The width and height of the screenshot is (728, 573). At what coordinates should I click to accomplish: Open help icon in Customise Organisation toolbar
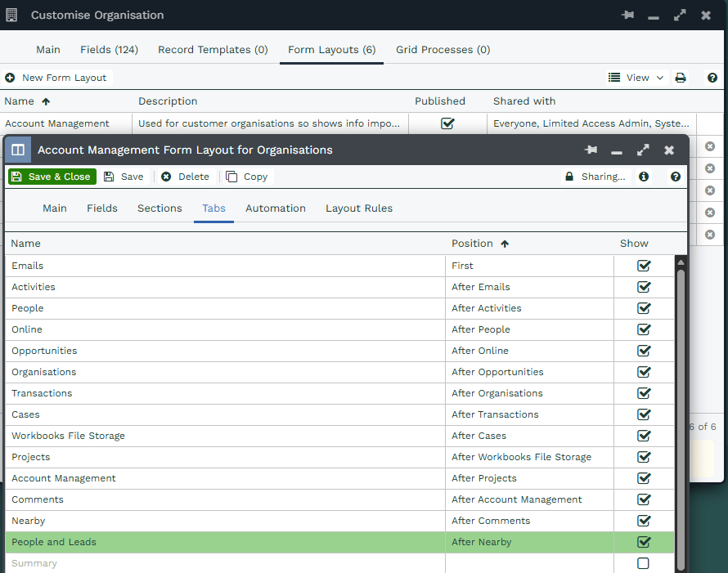[x=712, y=78]
